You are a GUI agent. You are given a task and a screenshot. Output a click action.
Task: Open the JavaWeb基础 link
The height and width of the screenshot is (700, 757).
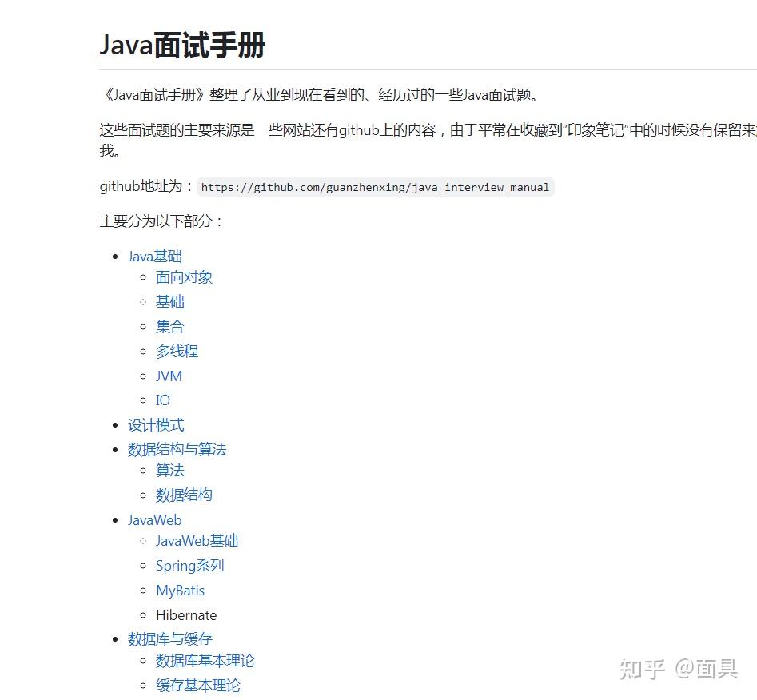pyautogui.click(x=197, y=541)
